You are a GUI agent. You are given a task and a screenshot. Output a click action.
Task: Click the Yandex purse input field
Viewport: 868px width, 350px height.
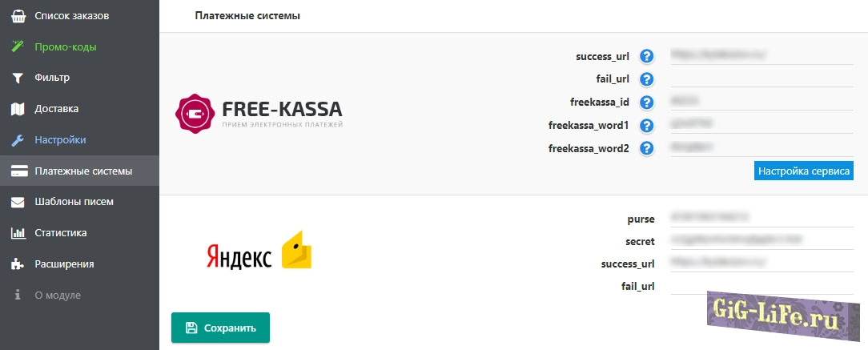pyautogui.click(x=762, y=218)
